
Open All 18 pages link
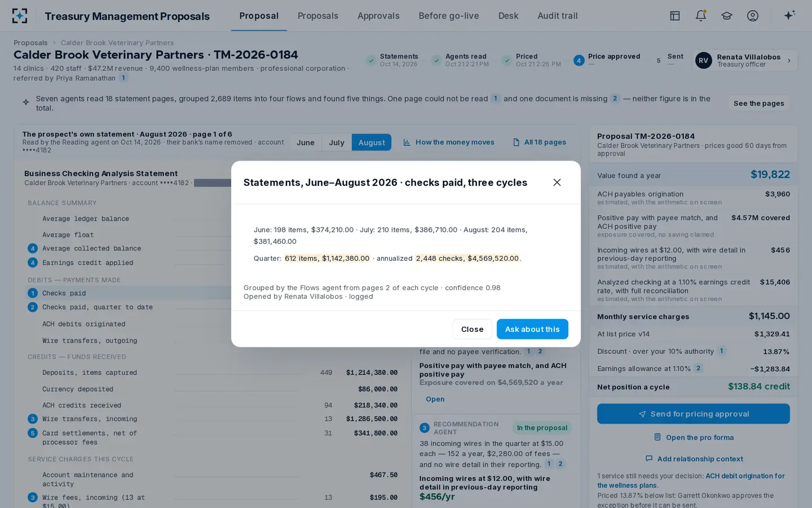540,142
